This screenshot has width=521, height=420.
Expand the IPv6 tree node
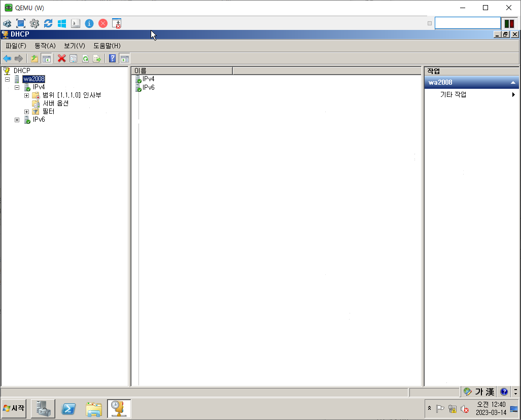coord(17,120)
